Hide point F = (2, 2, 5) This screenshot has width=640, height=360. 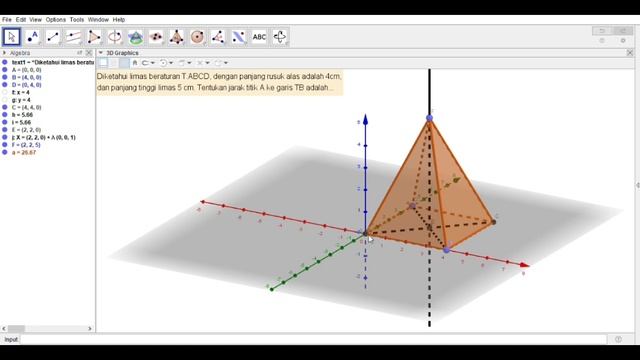[5, 144]
